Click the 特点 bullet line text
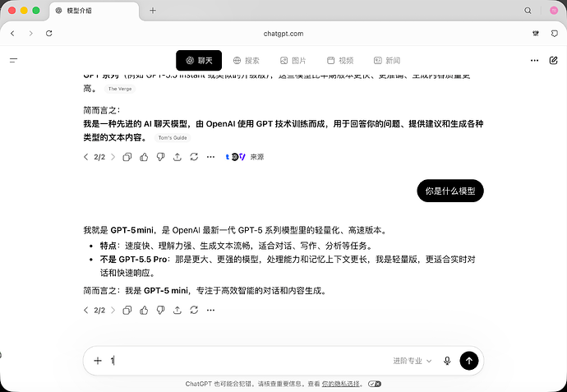Screen dimensions: 567x392 tap(236, 246)
